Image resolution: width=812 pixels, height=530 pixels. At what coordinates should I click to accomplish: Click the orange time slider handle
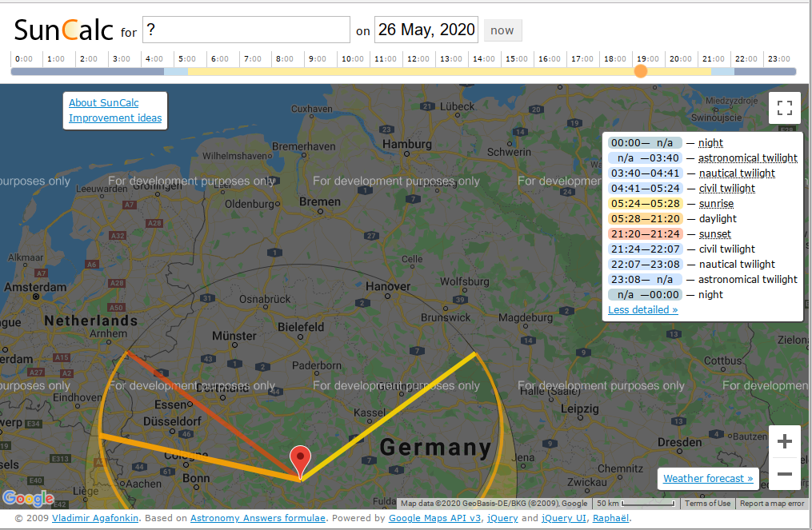[641, 71]
